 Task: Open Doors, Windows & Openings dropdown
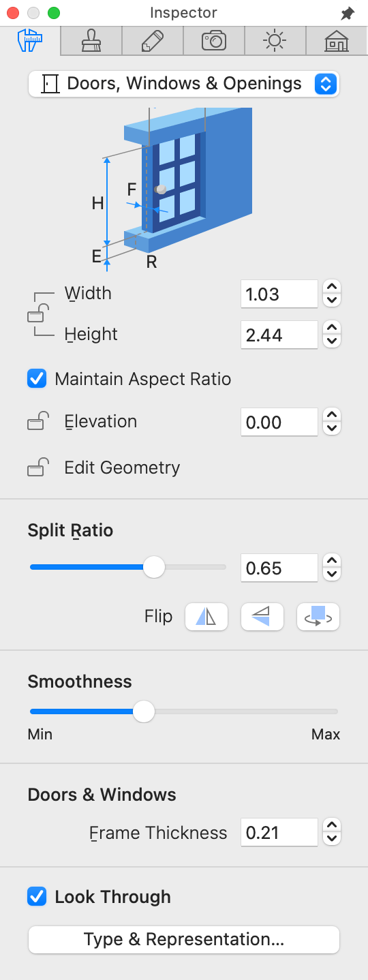(x=184, y=84)
